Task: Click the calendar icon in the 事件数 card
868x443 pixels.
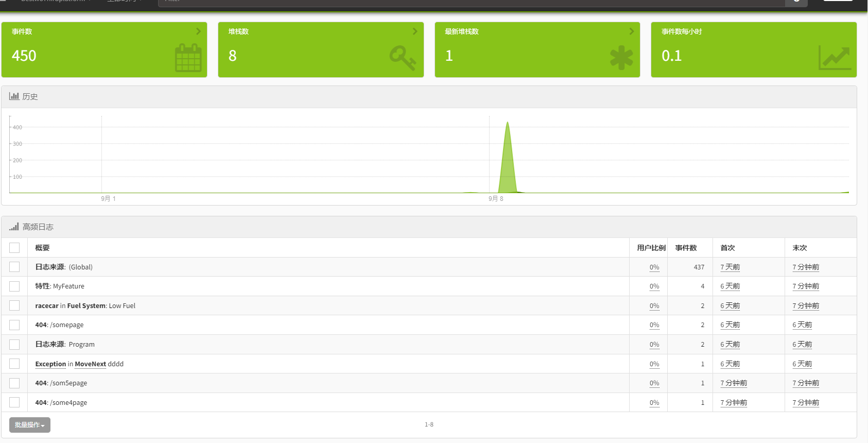Action: [x=188, y=58]
